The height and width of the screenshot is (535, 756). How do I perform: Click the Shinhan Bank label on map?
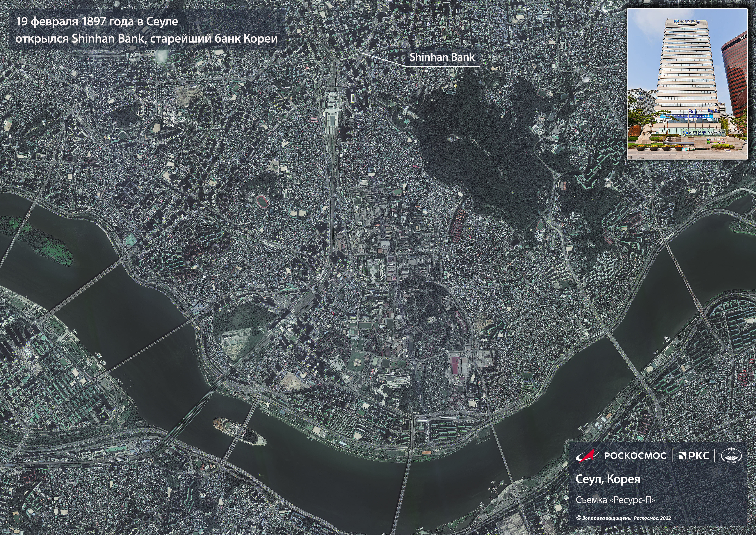coord(442,57)
